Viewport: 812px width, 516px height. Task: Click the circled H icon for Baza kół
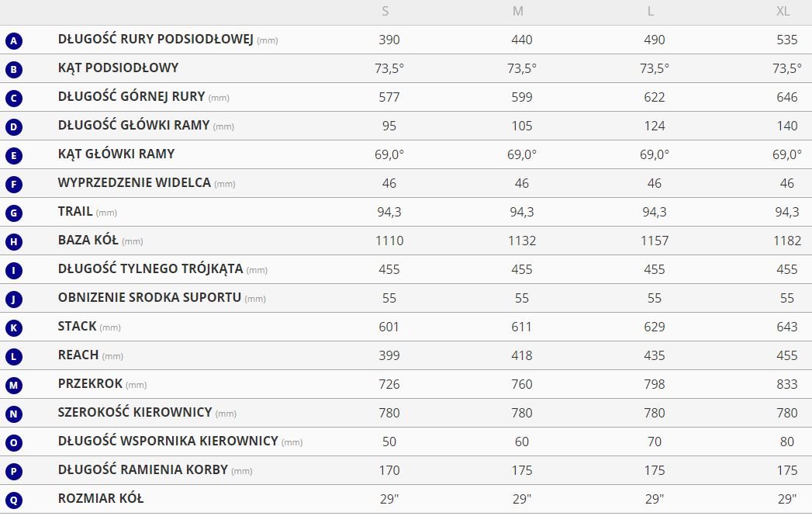13,242
